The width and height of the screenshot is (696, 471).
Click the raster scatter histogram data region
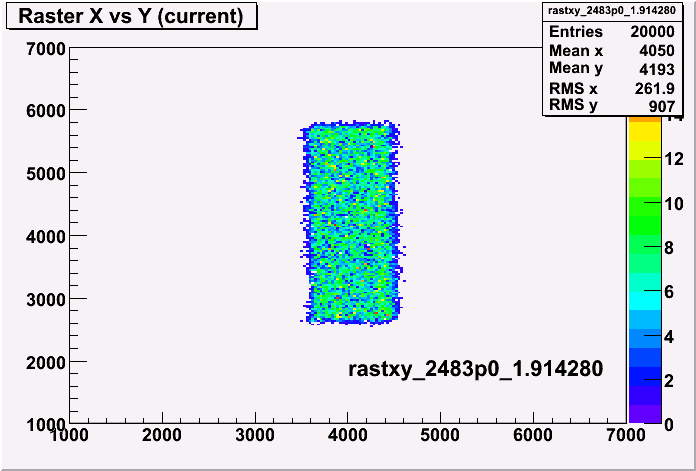pos(351,222)
